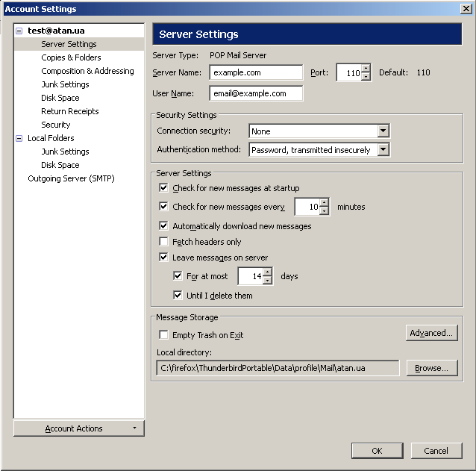Click in the Server Name text field
Image resolution: width=476 pixels, height=471 pixels.
click(x=256, y=72)
